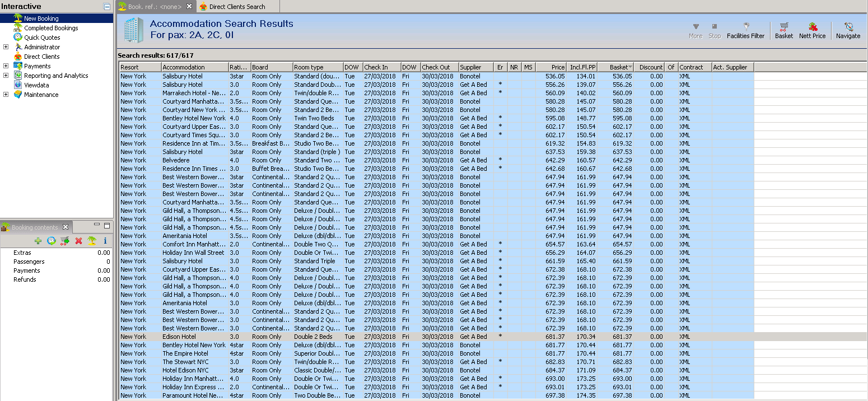Click red X delete icon in Booking contents
Screen dimensions: 868x401
tap(78, 241)
